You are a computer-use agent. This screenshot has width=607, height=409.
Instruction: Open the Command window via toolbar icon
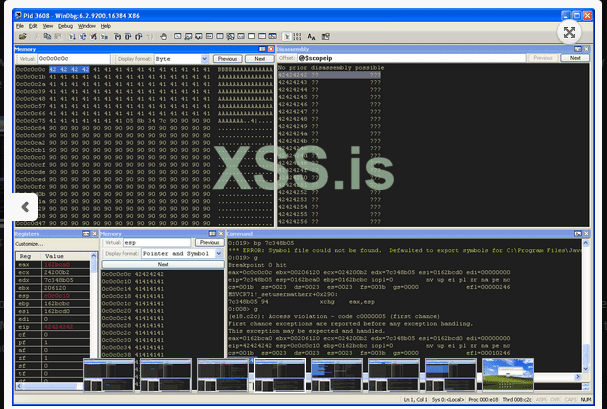[x=178, y=36]
